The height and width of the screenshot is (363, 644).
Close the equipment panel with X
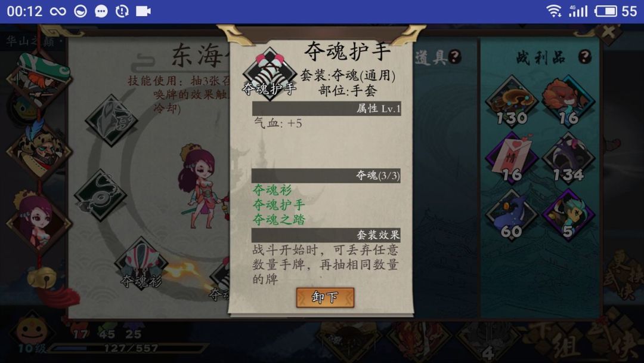coord(608,32)
